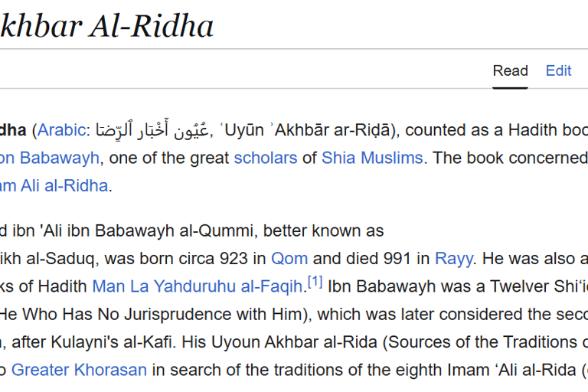Click the scholars link
The image size is (588, 392).
pos(266,158)
